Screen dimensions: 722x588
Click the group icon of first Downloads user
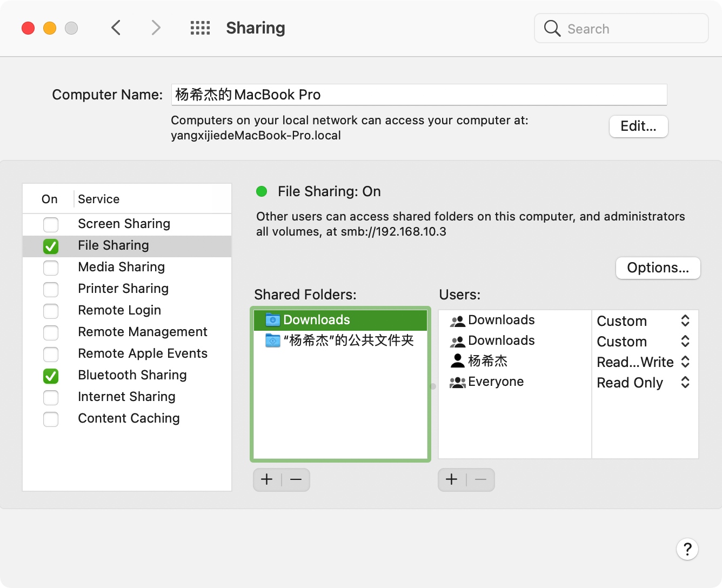coord(458,320)
